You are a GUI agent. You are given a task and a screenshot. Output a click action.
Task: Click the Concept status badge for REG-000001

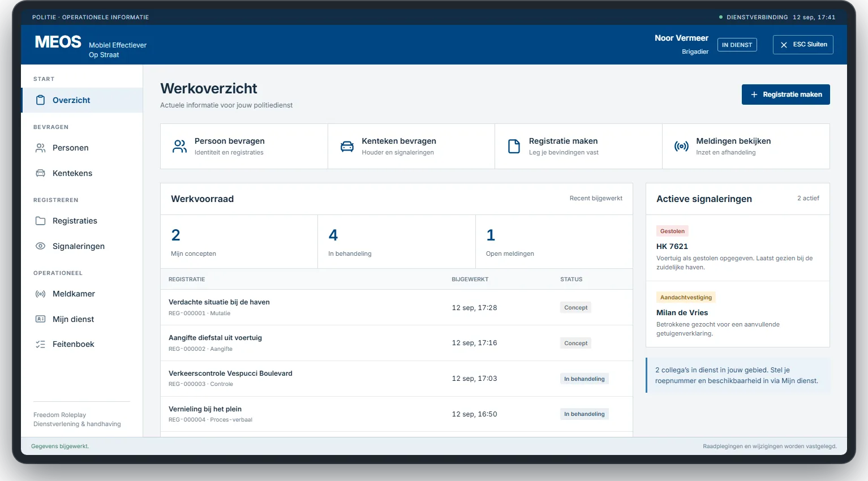[x=575, y=308]
